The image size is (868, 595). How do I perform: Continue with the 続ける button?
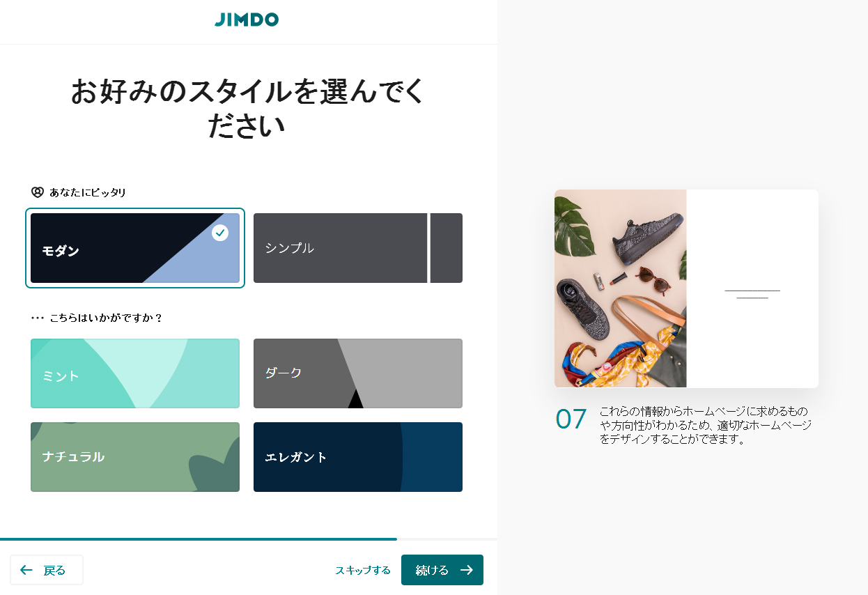coord(442,570)
